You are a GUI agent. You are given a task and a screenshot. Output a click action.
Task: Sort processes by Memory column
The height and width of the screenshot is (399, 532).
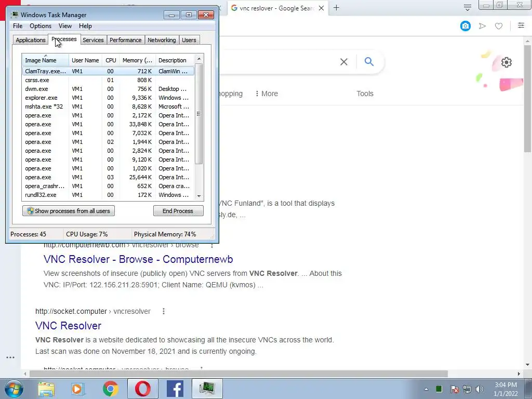coord(137,60)
